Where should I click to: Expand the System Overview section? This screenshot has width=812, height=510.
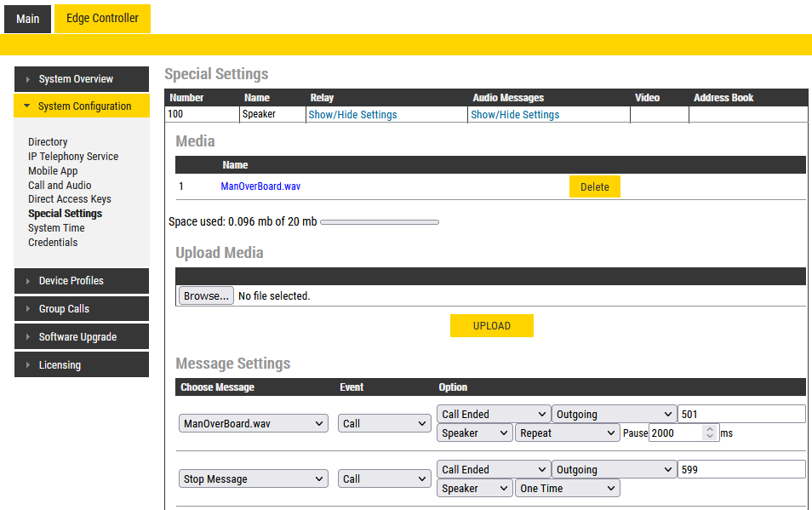[82, 79]
